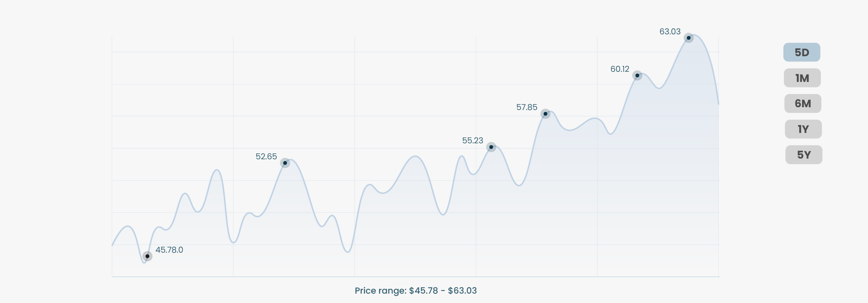Select the 55.23 data point marker
Screen dimensions: 868x303
click(491, 147)
